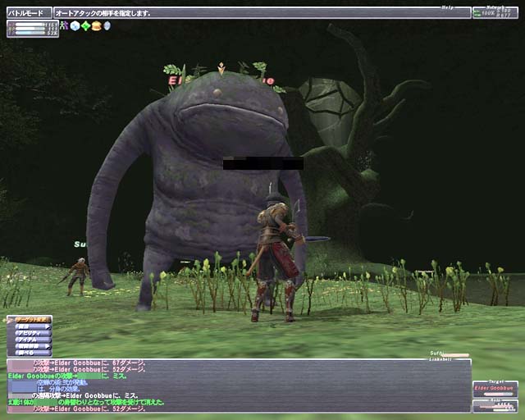Image resolution: width=525 pixels, height=420 pixels.
Task: Open the 魔法 magic menu entry
Action: [33, 326]
